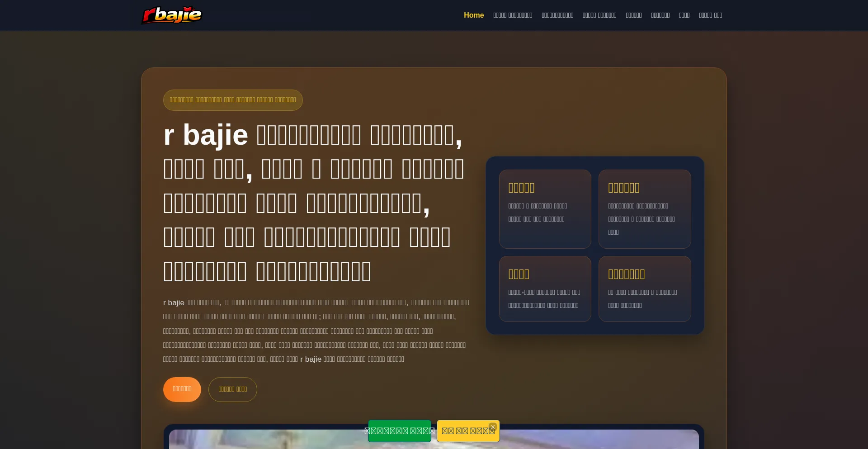Select the top-left feature card in the dark panel

[x=545, y=209]
